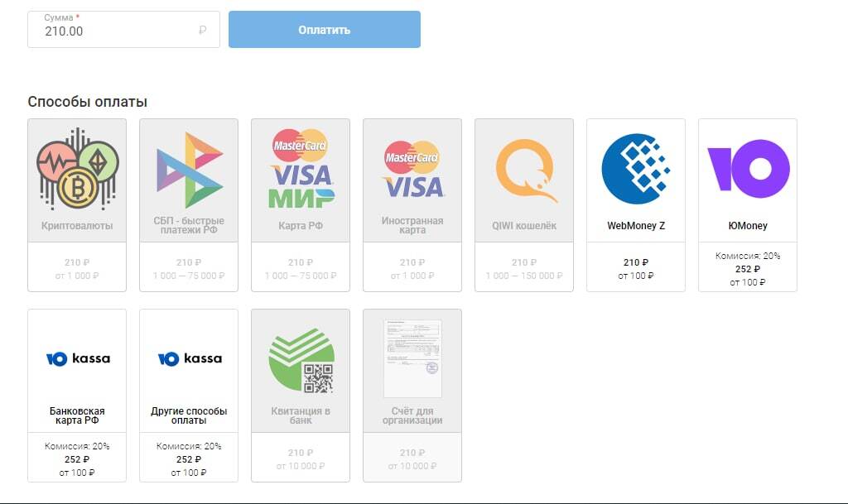The height and width of the screenshot is (504, 848).
Task: Select the purple ЮMoney logo
Action: 749,169
